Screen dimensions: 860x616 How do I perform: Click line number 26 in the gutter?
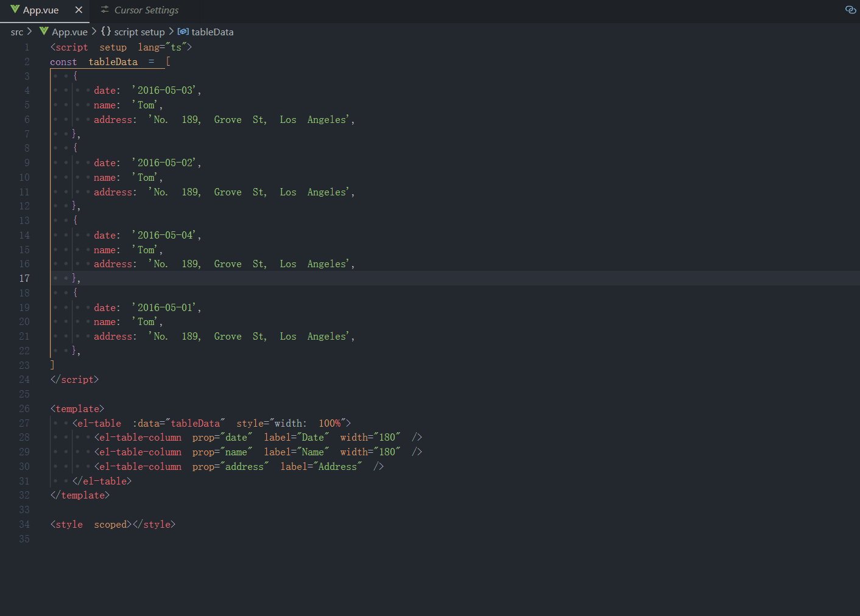coord(24,408)
